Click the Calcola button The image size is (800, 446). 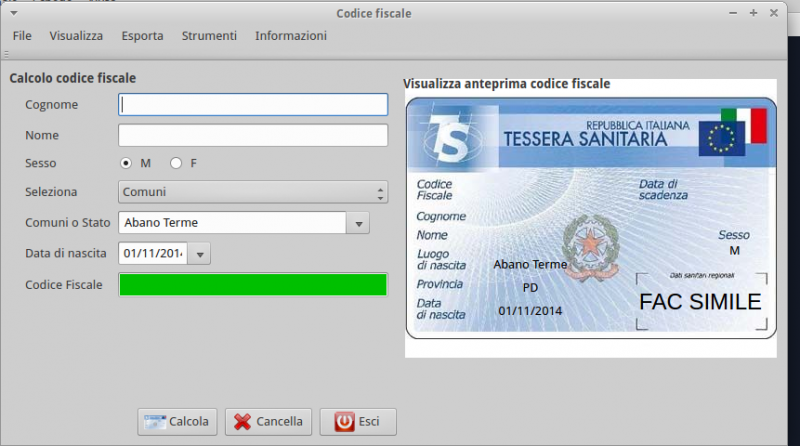(177, 422)
